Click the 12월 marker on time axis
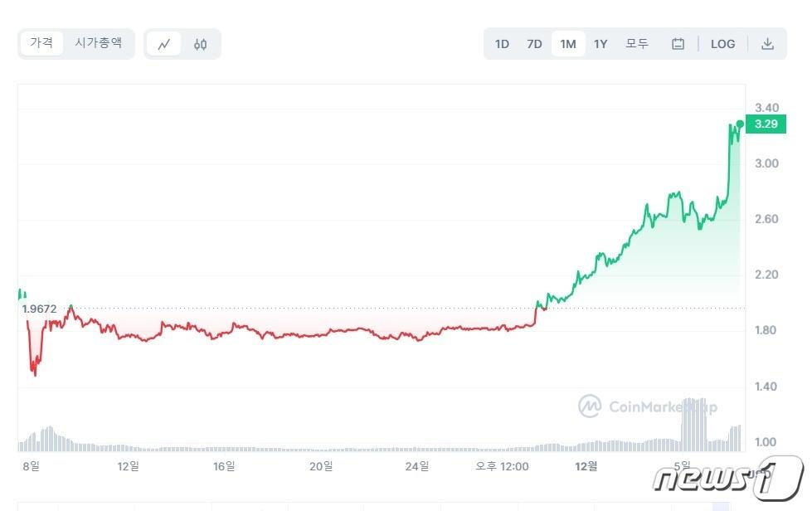The height and width of the screenshot is (511, 812). [586, 466]
